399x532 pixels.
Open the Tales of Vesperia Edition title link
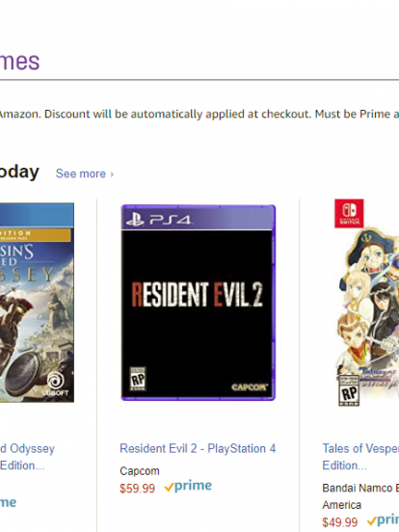(x=360, y=457)
